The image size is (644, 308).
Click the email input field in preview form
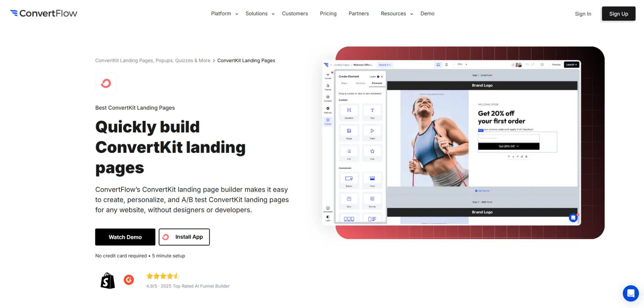[508, 138]
